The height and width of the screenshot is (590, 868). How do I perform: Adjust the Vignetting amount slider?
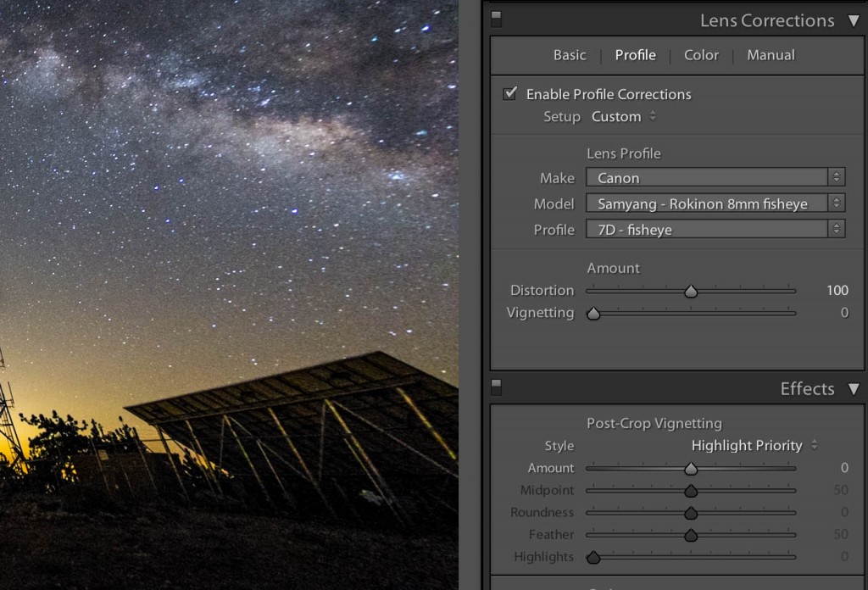[593, 313]
